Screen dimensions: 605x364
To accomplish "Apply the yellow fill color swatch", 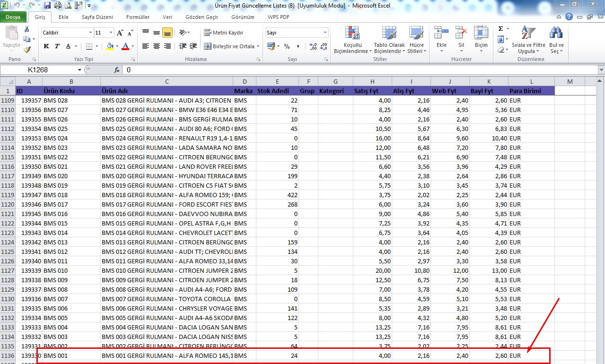I will tap(110, 46).
